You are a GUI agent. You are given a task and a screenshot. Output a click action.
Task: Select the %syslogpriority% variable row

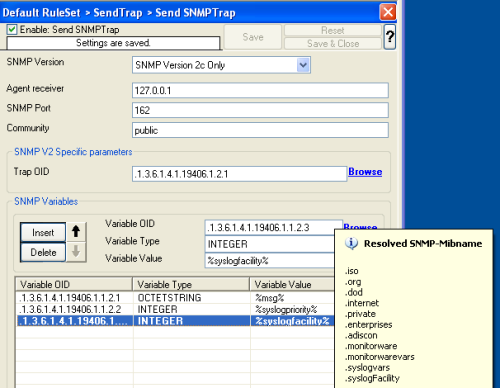pyautogui.click(x=175, y=309)
